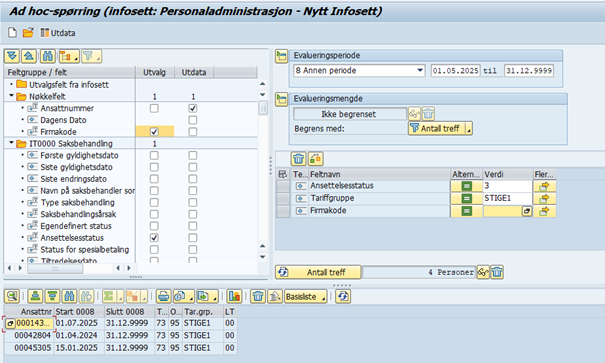The image size is (605, 363).
Task: Click the 01.05.2025 start date field
Action: tap(455, 71)
